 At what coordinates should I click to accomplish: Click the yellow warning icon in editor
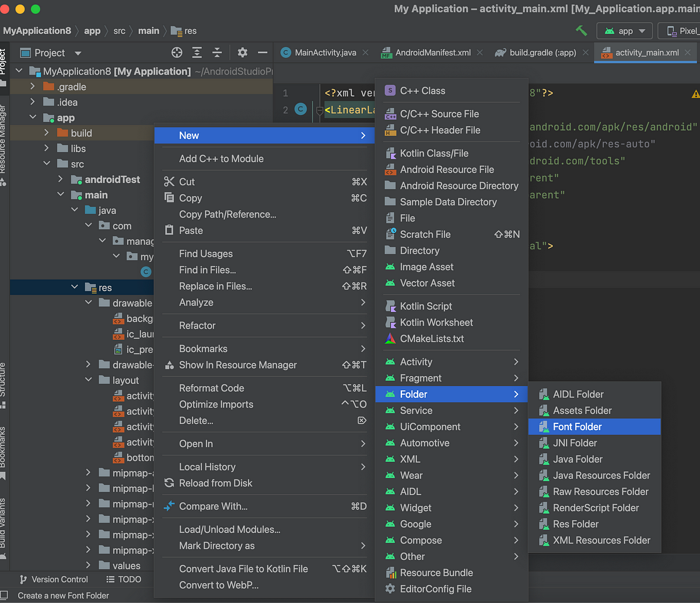point(695,94)
